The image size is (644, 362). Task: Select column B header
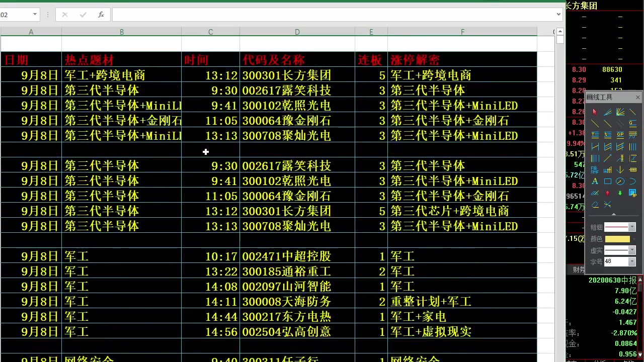coord(121,32)
